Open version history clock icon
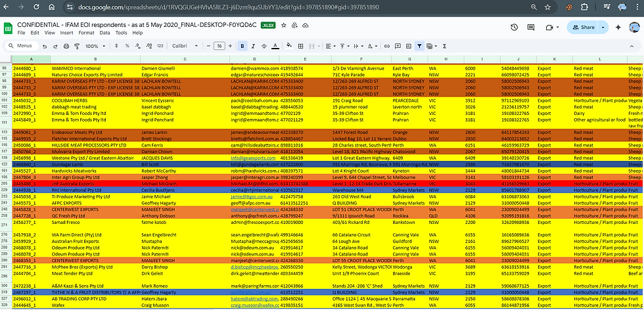Screen dimensions: 644x310 (x=514, y=27)
